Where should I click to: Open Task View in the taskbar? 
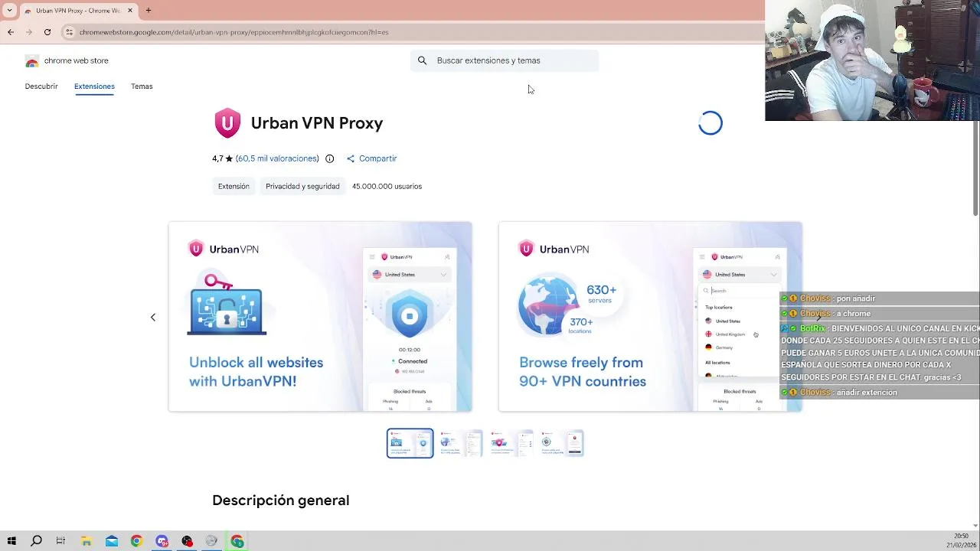pos(60,541)
